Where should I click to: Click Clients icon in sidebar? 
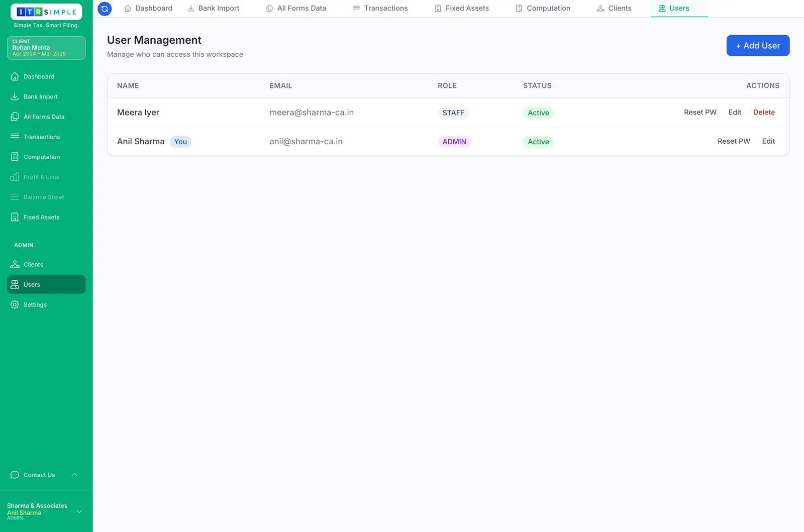tap(15, 264)
